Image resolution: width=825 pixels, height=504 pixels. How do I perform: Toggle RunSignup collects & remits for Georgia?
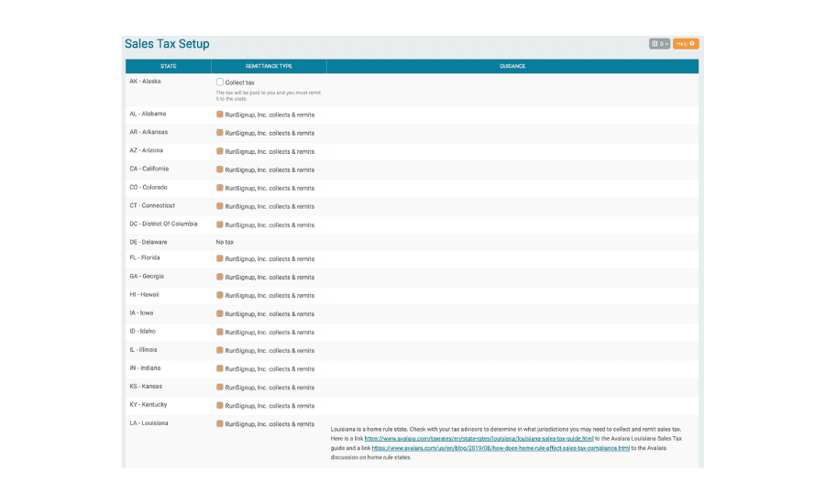[219, 277]
